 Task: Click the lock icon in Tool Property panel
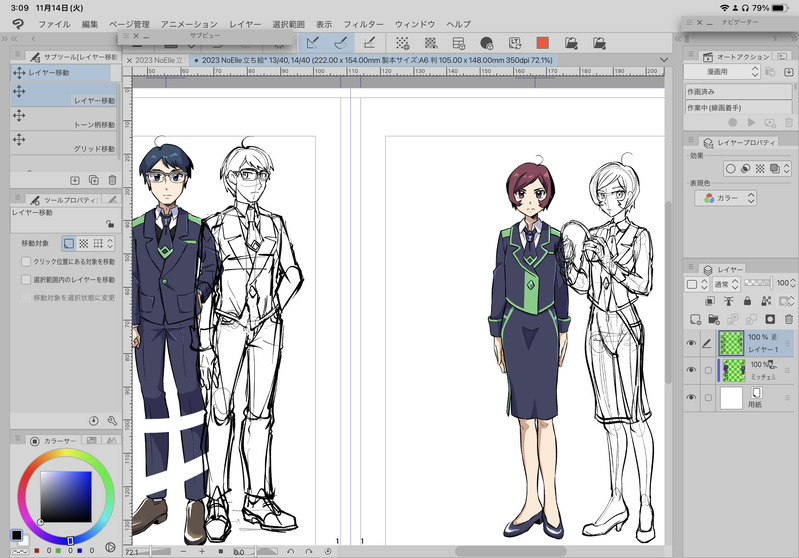(x=110, y=224)
